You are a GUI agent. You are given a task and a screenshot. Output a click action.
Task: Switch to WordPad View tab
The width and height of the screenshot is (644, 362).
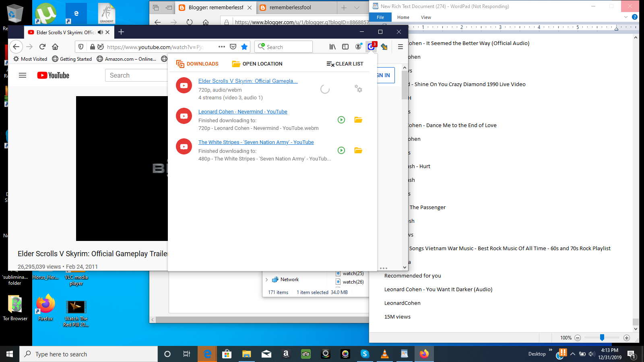click(426, 17)
